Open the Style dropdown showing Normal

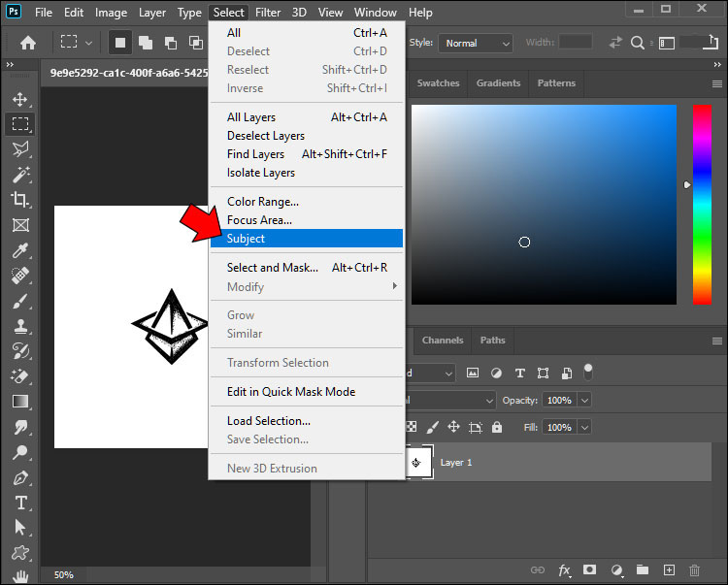click(x=476, y=43)
